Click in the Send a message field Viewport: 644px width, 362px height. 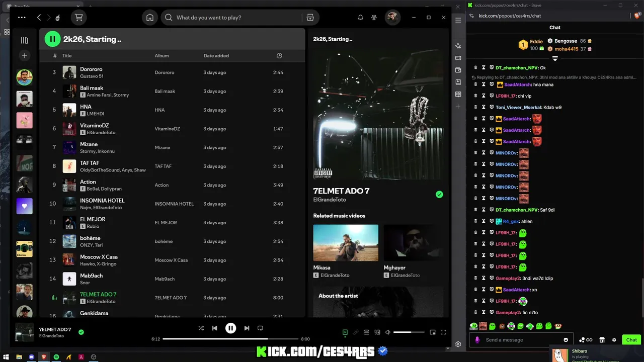tap(522, 340)
